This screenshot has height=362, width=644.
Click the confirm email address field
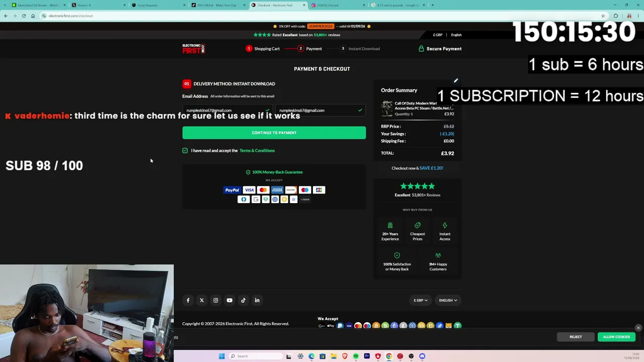coord(320,110)
